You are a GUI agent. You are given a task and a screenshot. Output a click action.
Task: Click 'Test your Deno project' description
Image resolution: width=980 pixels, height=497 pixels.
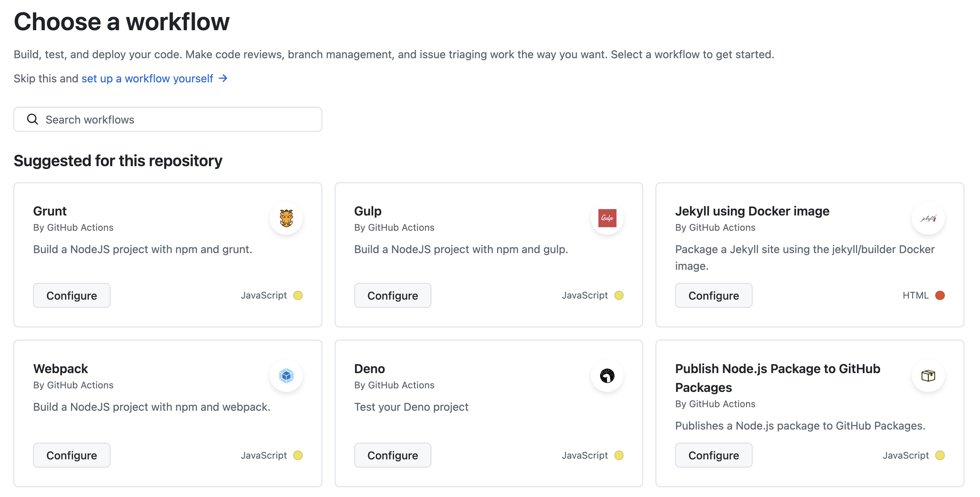click(x=411, y=407)
